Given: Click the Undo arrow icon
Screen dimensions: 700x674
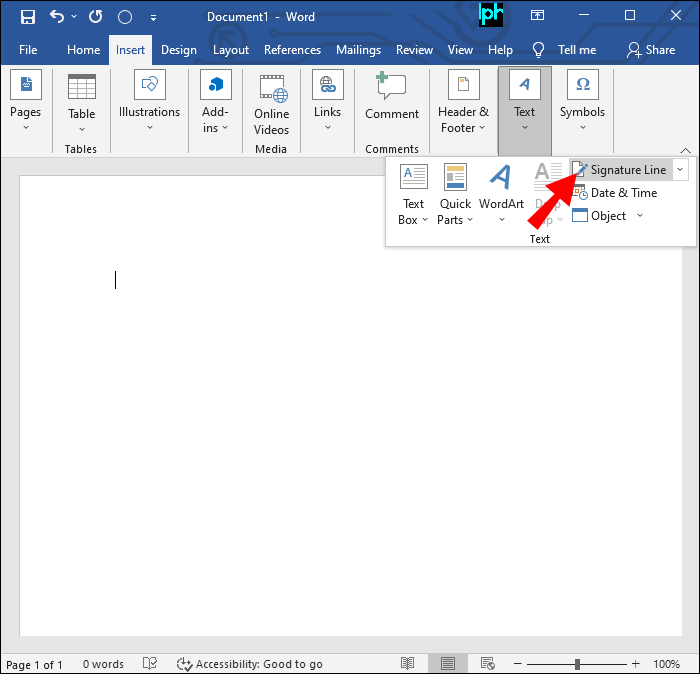Looking at the screenshot, I should pos(58,17).
